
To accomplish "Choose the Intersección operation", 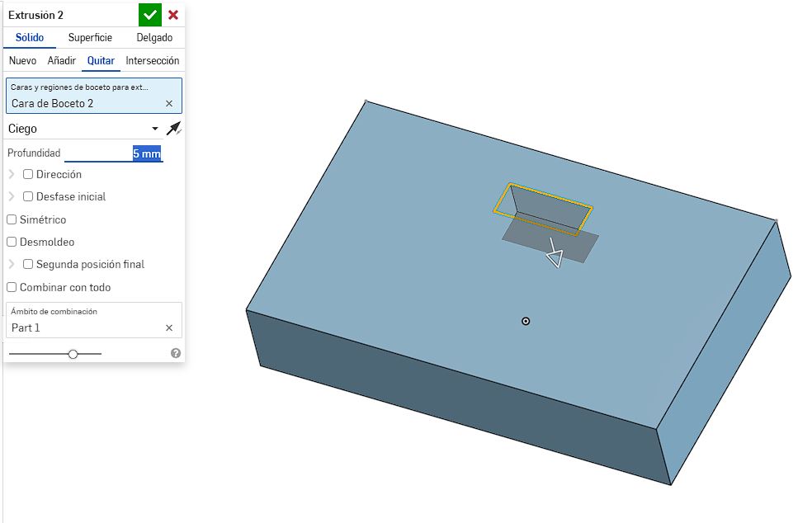I will [152, 61].
